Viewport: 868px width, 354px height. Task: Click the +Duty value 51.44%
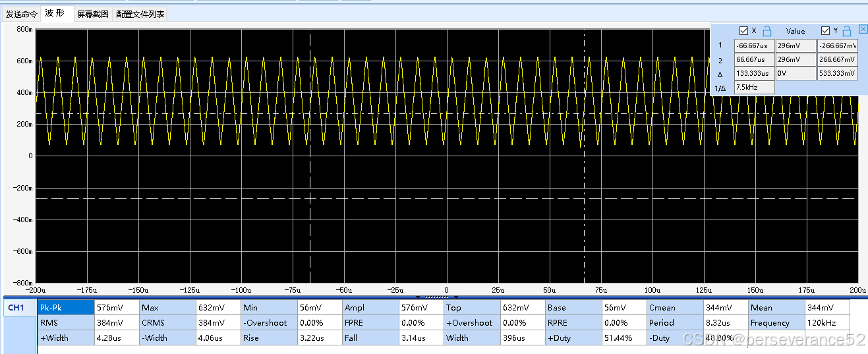pos(625,338)
